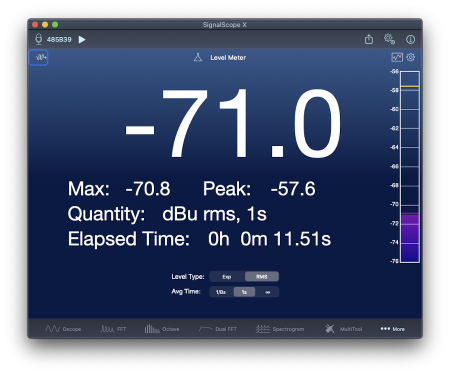Image resolution: width=450 pixels, height=375 pixels.
Task: Set averaging time to 1s
Action: click(244, 292)
